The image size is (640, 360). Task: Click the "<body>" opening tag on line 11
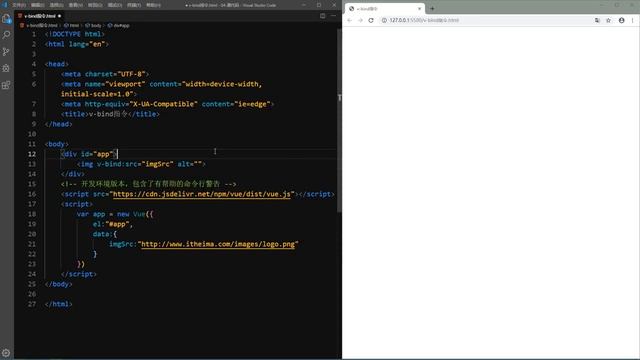pos(57,144)
